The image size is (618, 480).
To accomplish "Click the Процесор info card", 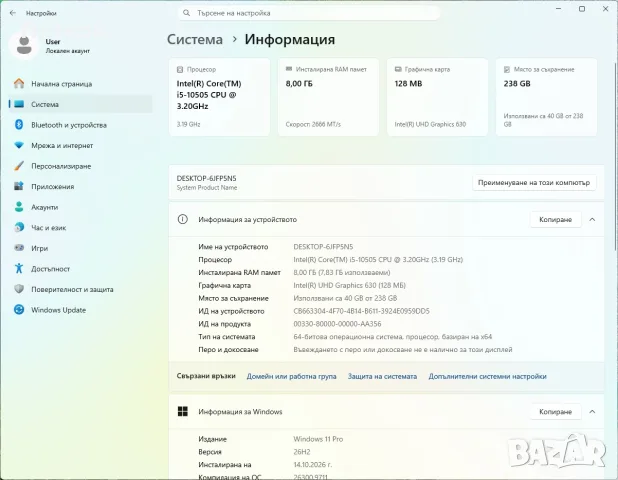I will pos(220,97).
